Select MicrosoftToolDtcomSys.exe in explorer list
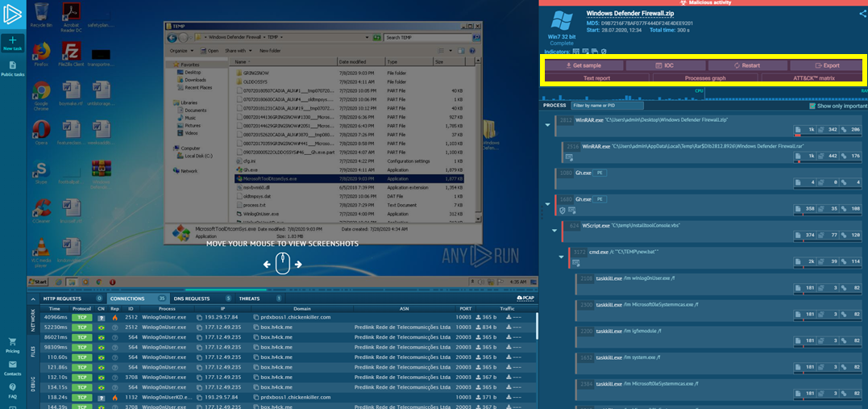 (349, 179)
